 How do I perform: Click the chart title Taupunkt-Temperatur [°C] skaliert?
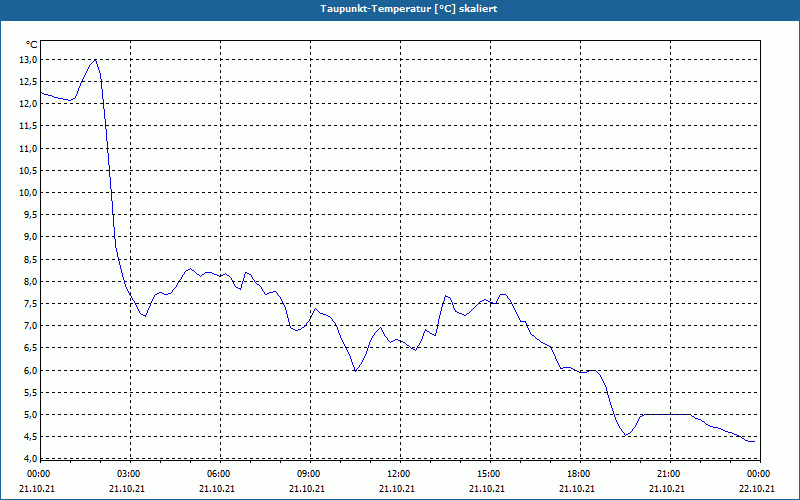(x=409, y=9)
